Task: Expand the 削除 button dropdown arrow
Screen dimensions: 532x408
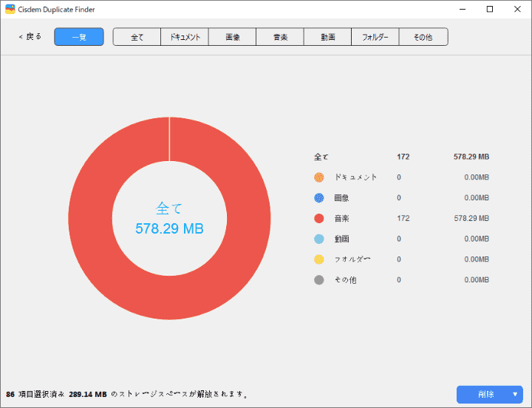Action: (x=515, y=395)
